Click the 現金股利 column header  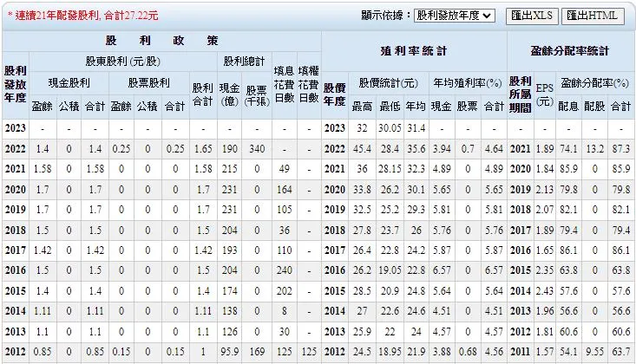[x=69, y=83]
